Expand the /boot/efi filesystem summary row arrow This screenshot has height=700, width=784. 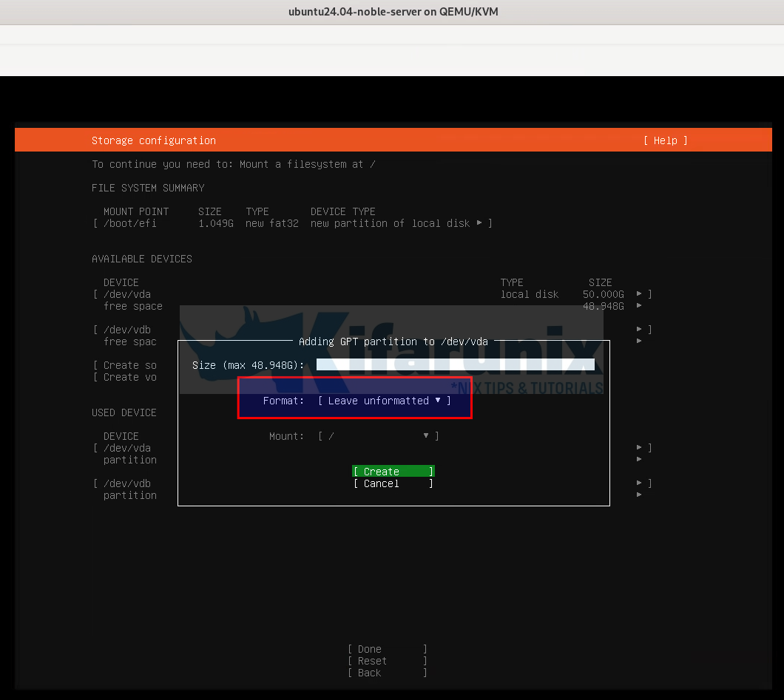click(479, 222)
